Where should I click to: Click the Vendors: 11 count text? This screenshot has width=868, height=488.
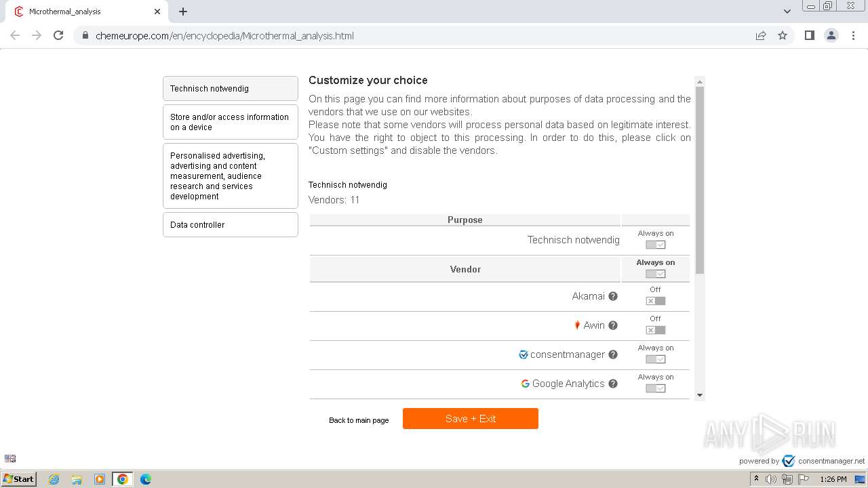(334, 200)
